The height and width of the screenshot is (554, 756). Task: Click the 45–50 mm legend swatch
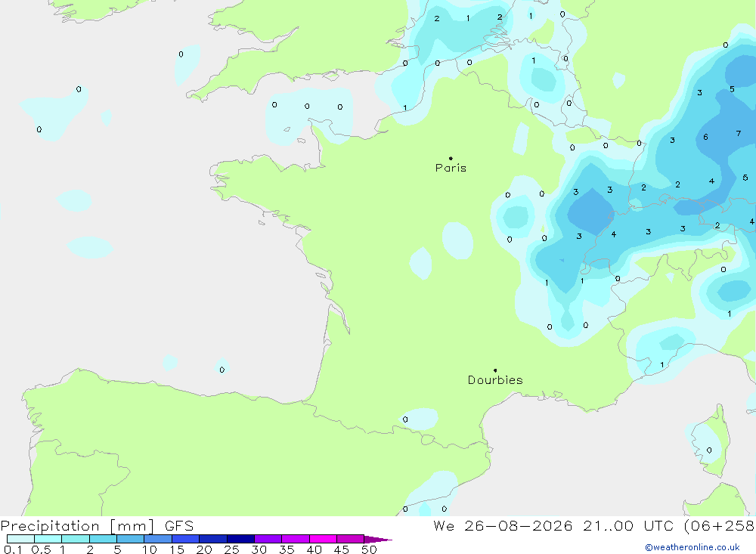tap(351, 539)
